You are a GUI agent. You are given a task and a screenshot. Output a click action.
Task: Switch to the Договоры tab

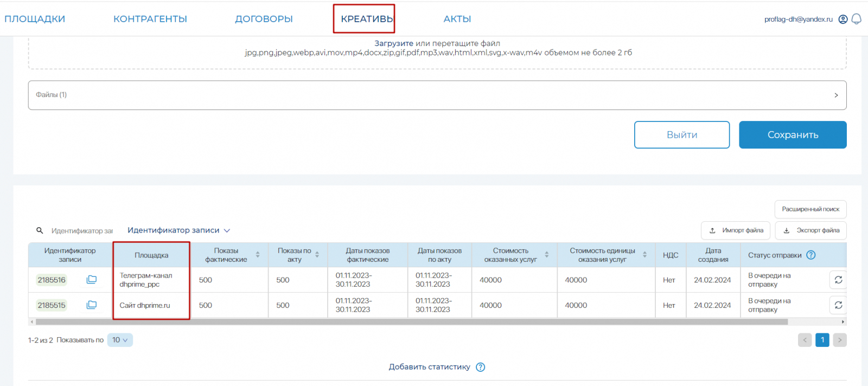tap(264, 19)
